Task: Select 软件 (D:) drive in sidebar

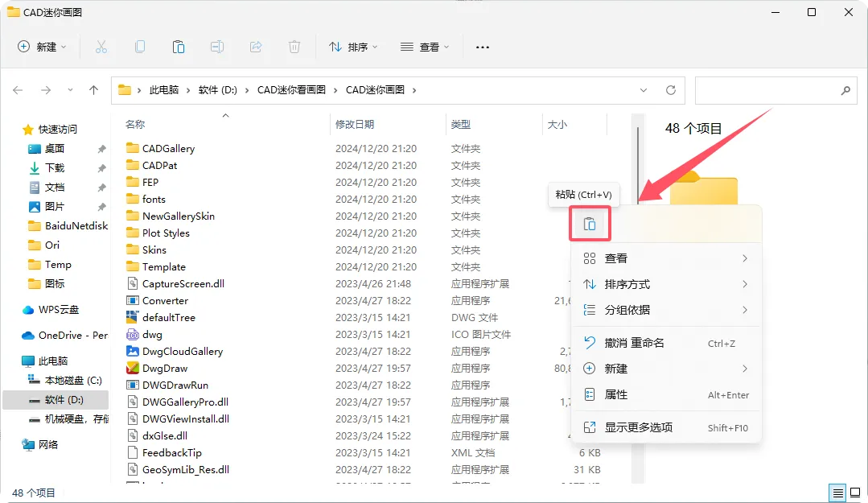Action: (56, 399)
